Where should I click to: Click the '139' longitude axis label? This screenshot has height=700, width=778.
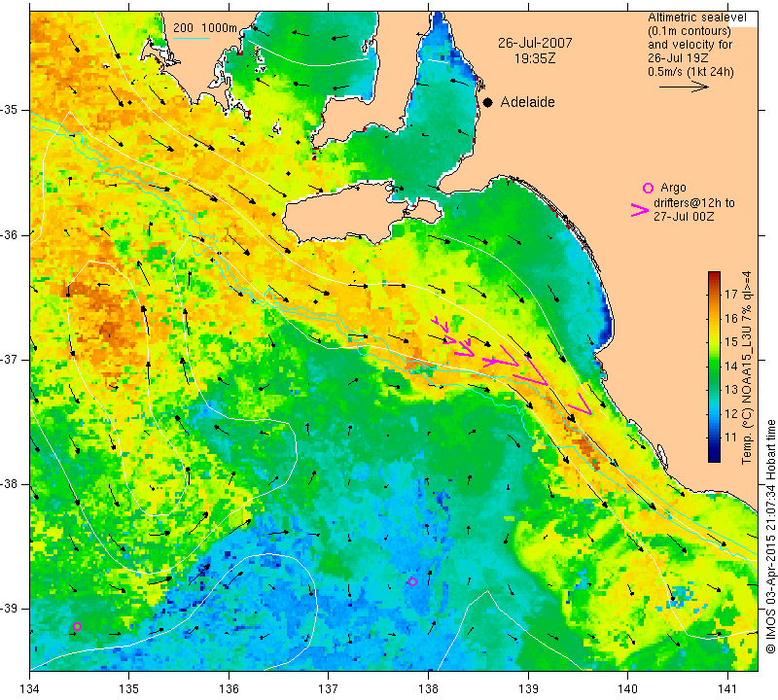528,689
